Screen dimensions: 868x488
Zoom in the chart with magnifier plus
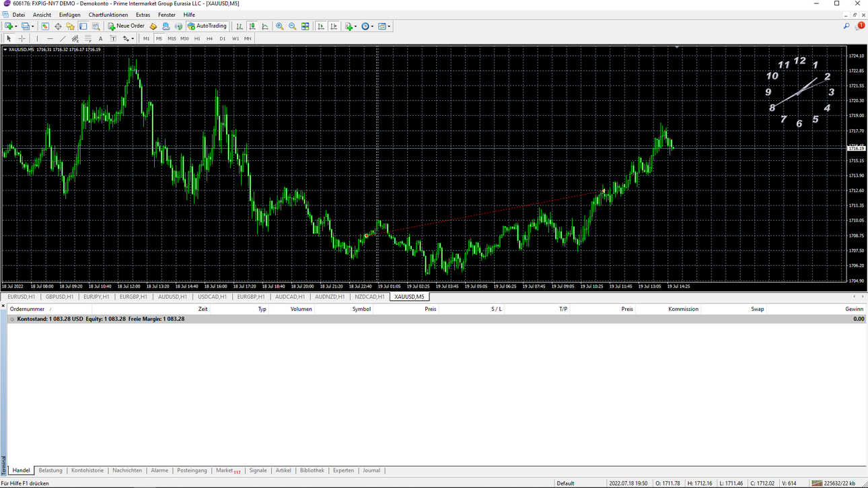pyautogui.click(x=280, y=26)
